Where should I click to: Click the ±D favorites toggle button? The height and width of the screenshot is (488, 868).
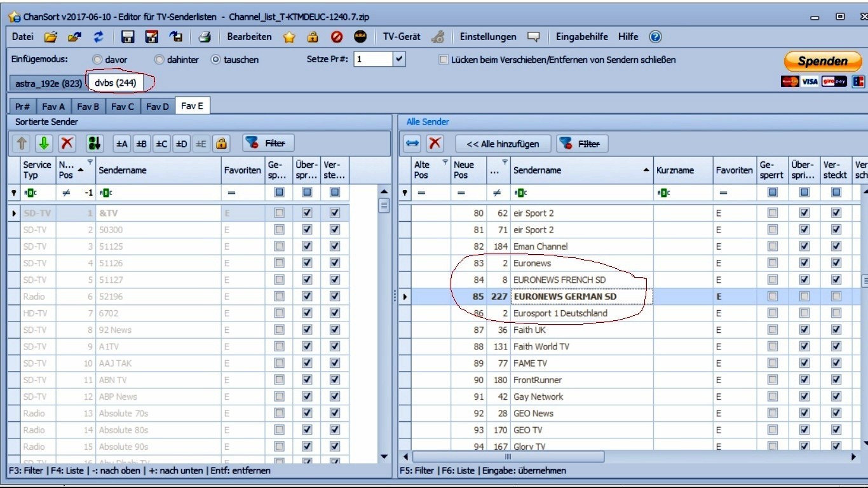tap(181, 144)
